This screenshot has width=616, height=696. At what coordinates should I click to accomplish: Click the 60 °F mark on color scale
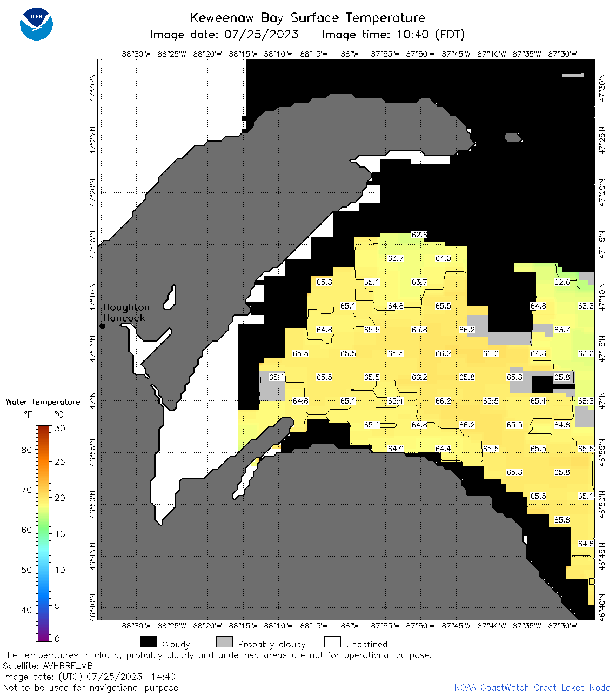(x=26, y=530)
